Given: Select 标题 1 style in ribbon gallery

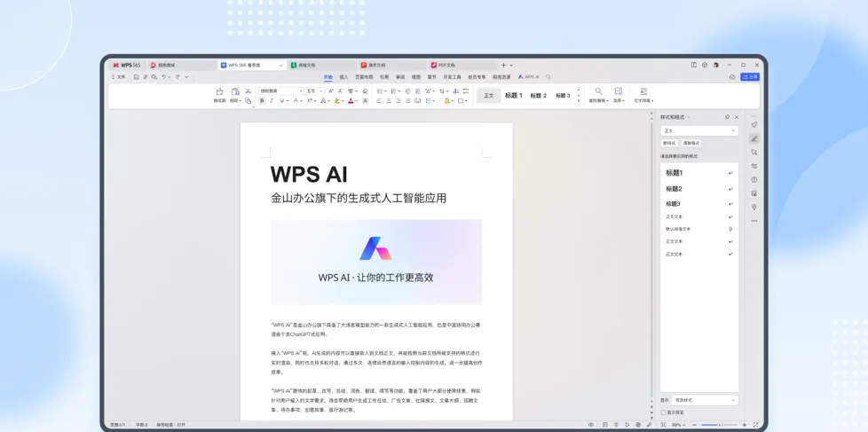Looking at the screenshot, I should point(514,95).
